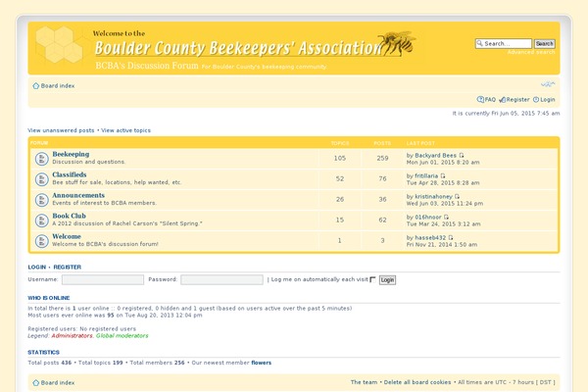Image resolution: width=588 pixels, height=392 pixels.
Task: Click The team footer link
Action: click(x=365, y=382)
